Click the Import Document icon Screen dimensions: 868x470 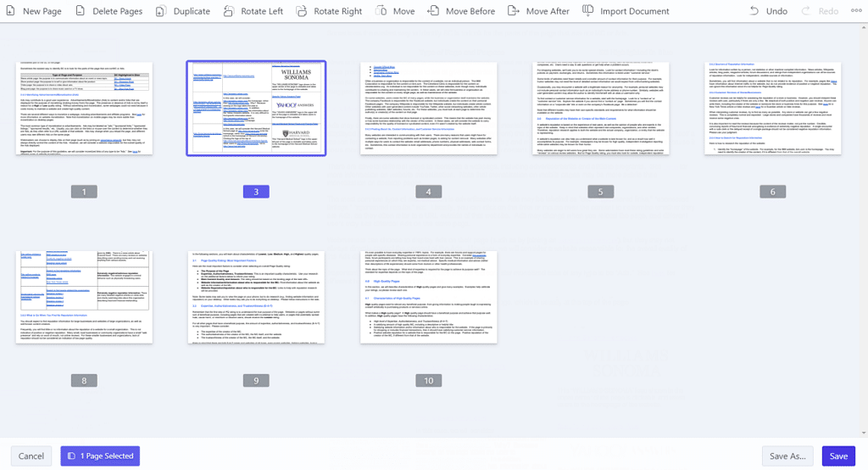tap(588, 10)
